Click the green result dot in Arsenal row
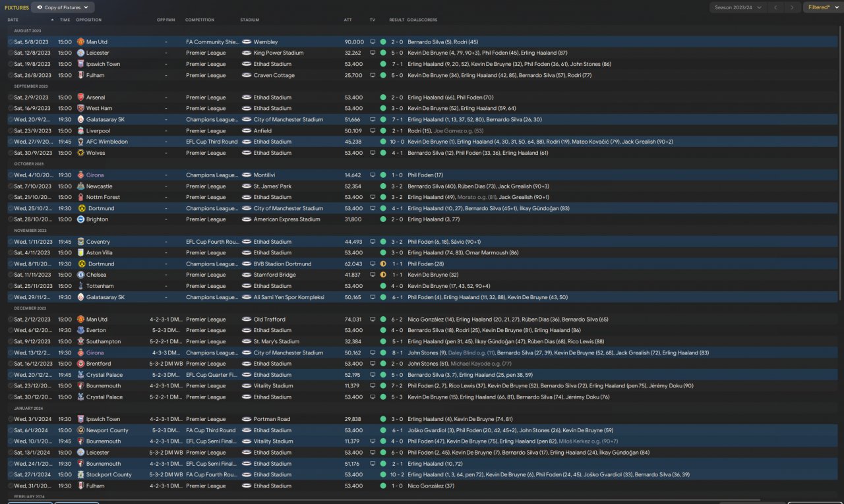The height and width of the screenshot is (504, 844). pyautogui.click(x=383, y=98)
